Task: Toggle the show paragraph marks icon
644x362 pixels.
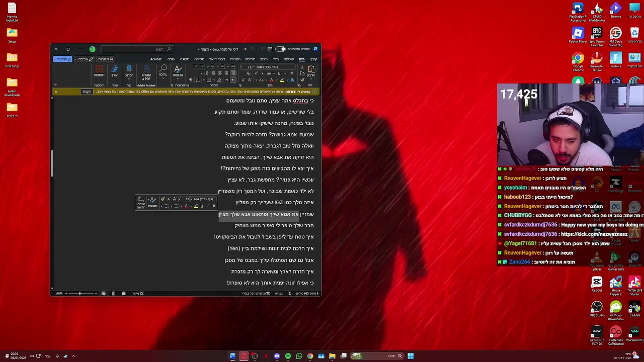Action: tap(191, 80)
